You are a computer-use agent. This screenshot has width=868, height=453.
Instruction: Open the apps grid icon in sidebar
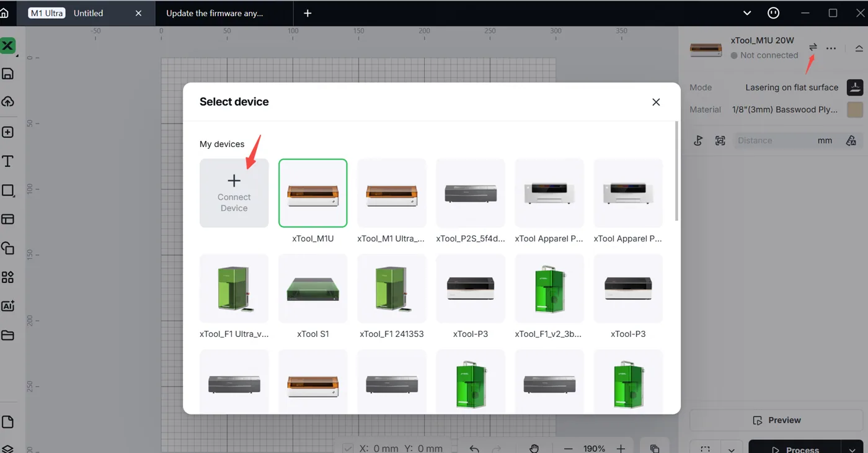pos(7,277)
